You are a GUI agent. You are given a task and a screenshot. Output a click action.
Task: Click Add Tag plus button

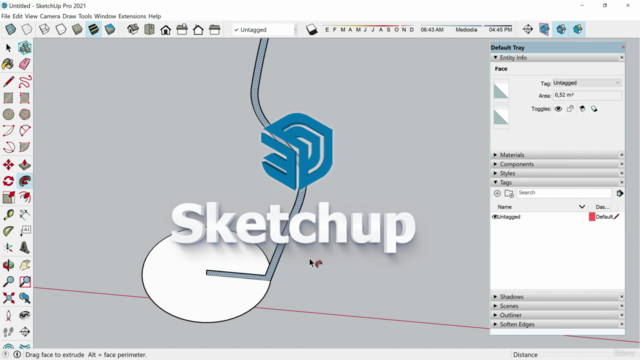(497, 193)
